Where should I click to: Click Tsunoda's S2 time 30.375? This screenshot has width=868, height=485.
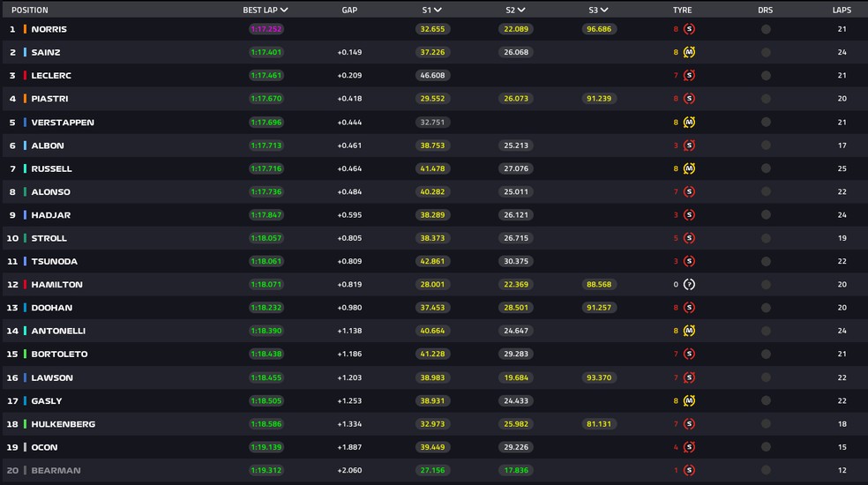[516, 261]
